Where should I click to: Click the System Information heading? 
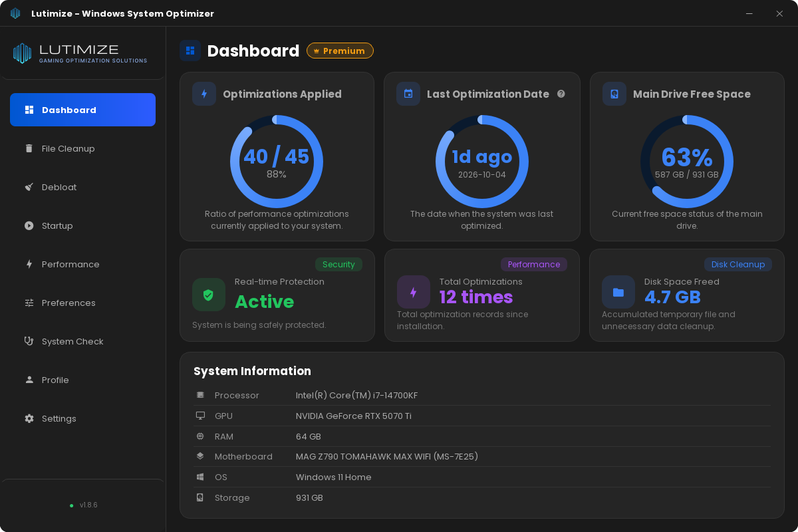pos(252,371)
